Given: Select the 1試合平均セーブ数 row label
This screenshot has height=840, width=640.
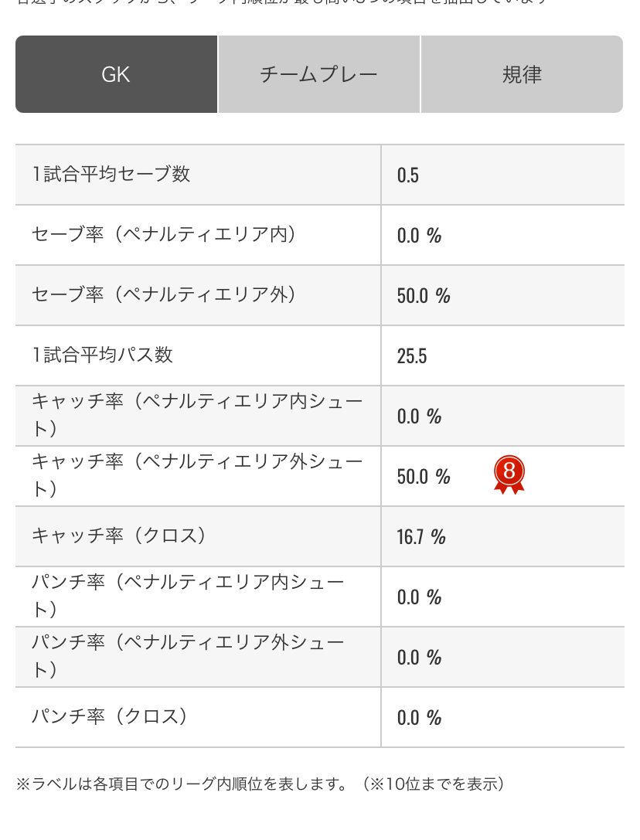Looking at the screenshot, I should [x=111, y=174].
